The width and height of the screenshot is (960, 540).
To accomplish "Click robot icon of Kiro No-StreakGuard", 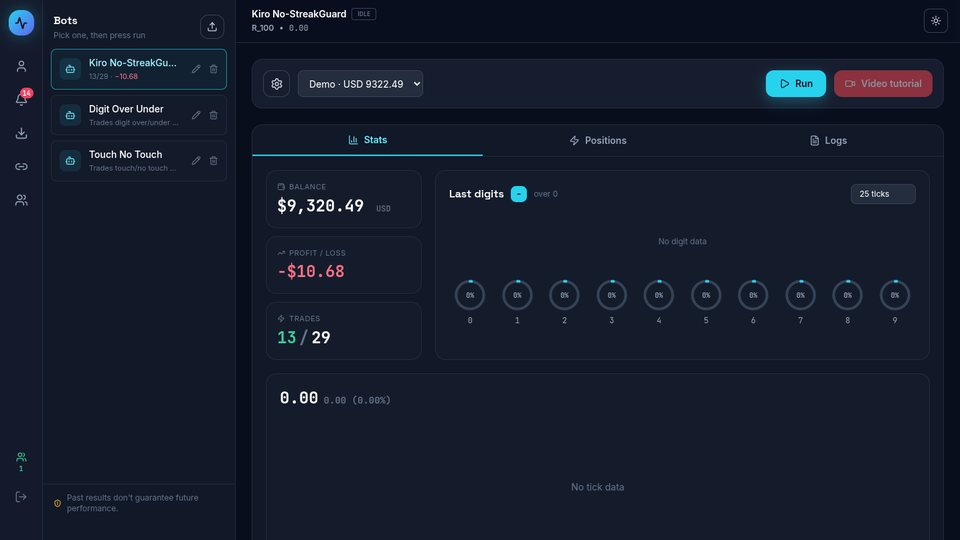I will coord(70,69).
